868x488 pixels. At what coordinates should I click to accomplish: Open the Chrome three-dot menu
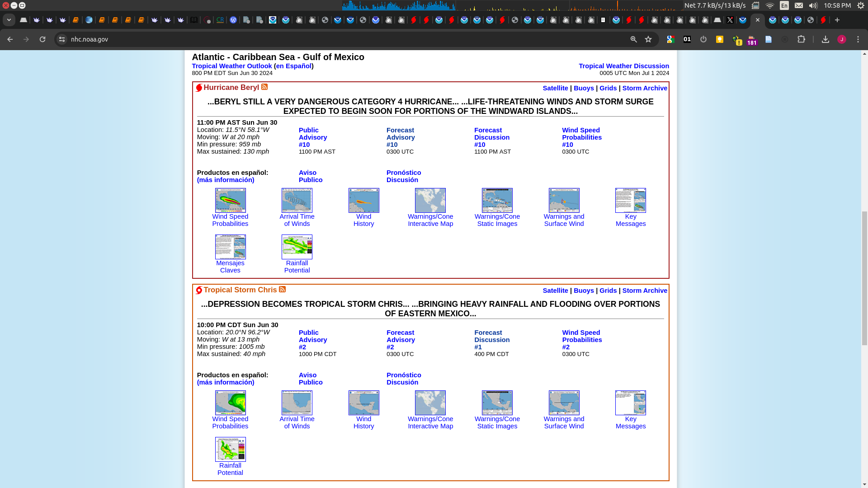[x=858, y=39]
